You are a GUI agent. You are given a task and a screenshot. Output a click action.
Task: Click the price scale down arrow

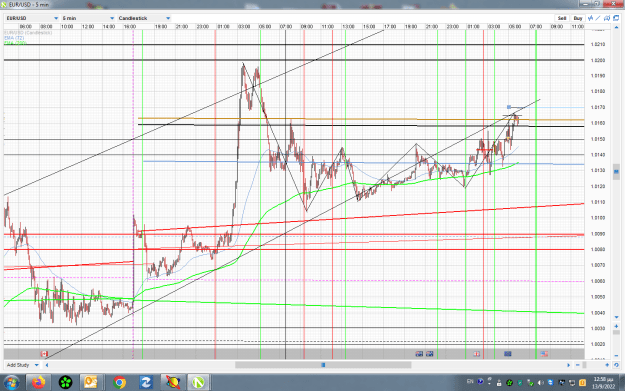click(616, 317)
